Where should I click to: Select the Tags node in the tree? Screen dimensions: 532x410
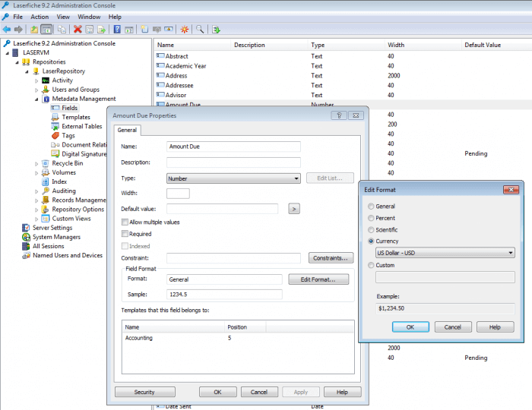coord(68,136)
